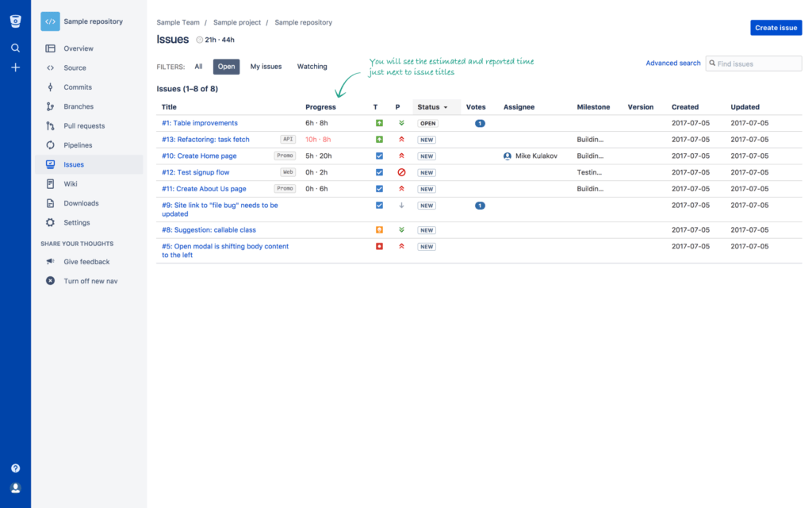
Task: Click your profile avatar at the bottom left
Action: pos(15,487)
